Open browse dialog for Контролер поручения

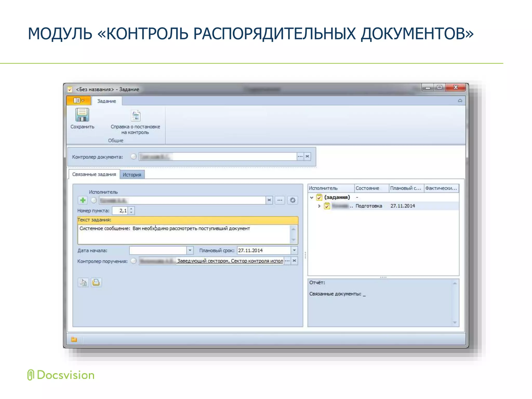[x=287, y=261]
